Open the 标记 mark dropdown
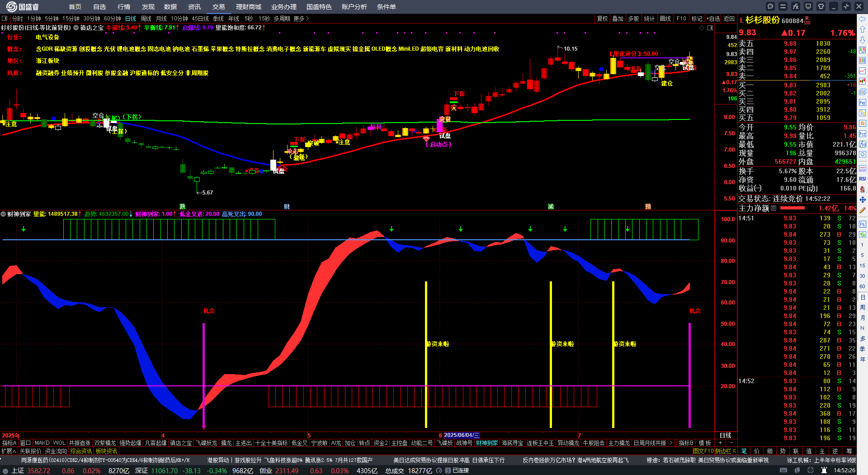 coord(697,19)
